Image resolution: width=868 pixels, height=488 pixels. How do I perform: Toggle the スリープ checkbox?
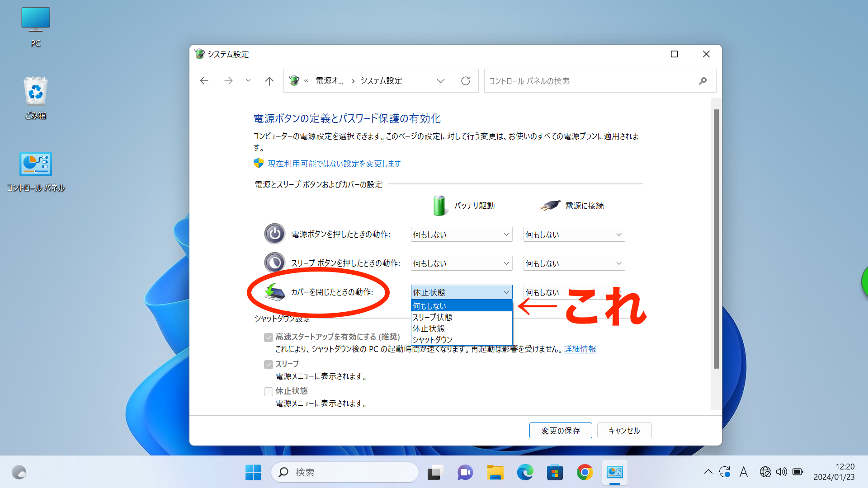(x=269, y=364)
